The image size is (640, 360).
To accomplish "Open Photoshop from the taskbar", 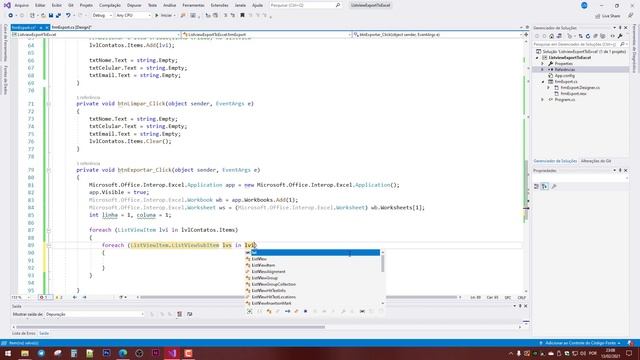I will point(107,353).
